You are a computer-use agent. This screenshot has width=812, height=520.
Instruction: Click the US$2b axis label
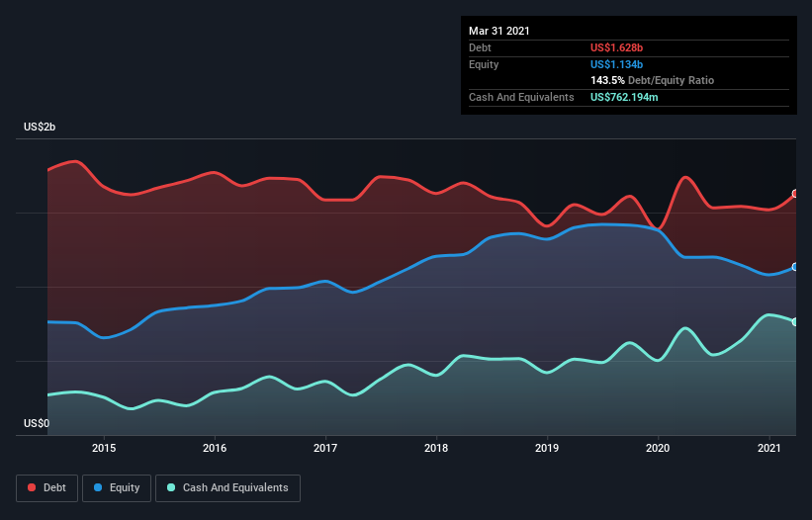tap(40, 127)
